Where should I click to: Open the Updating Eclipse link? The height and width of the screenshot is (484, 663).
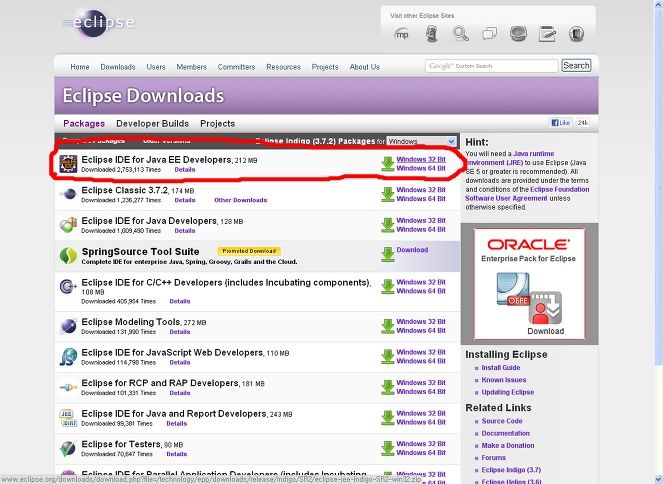pos(507,392)
